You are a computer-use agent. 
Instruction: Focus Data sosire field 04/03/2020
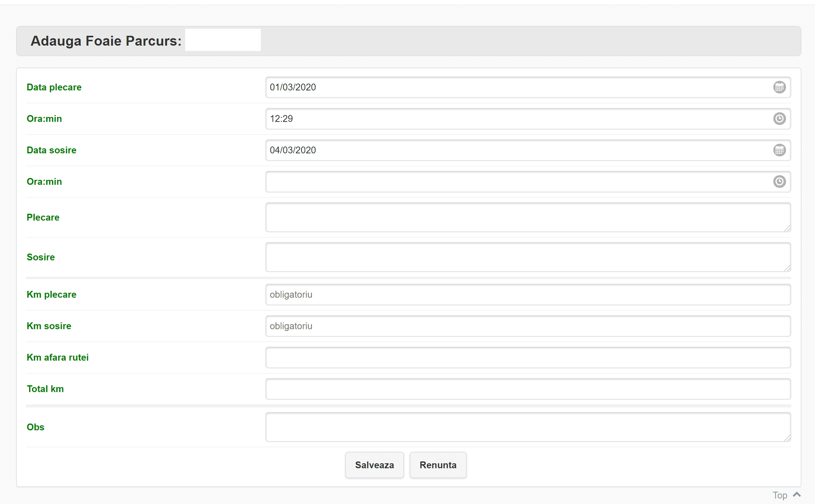528,150
